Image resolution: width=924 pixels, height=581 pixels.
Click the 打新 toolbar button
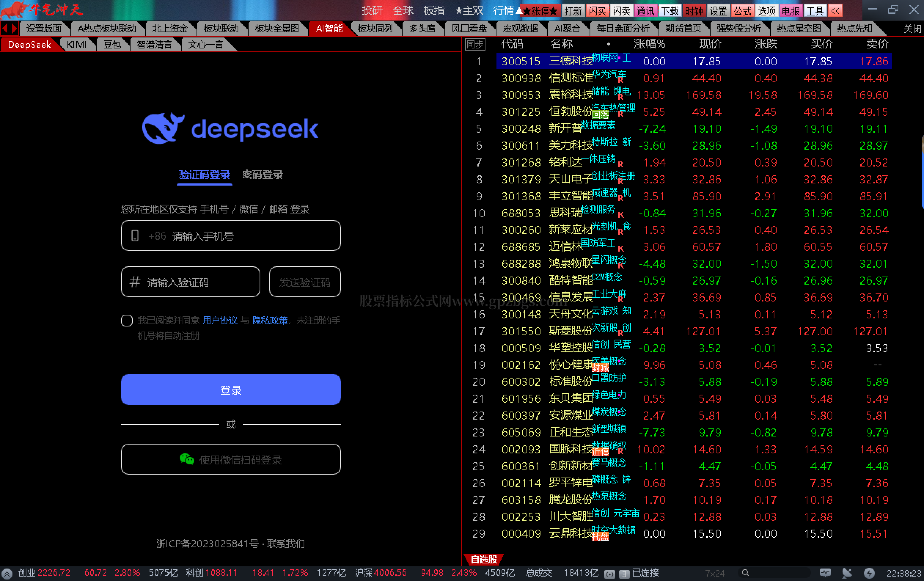click(573, 11)
